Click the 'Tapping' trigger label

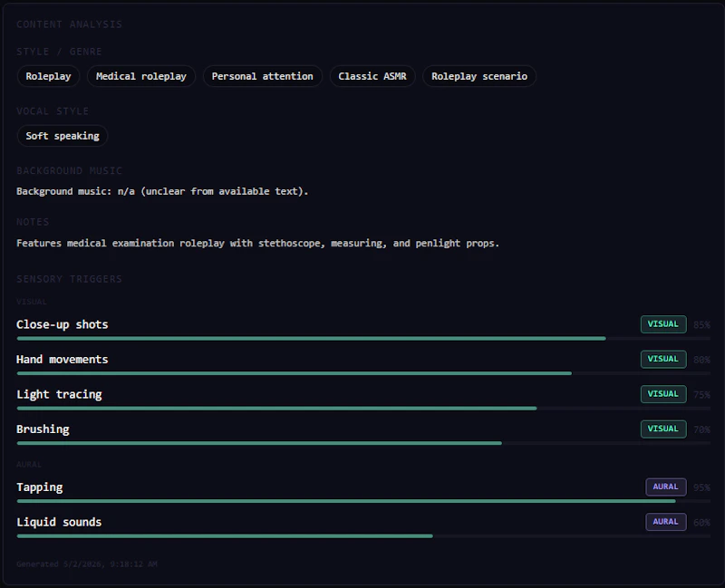[40, 487]
